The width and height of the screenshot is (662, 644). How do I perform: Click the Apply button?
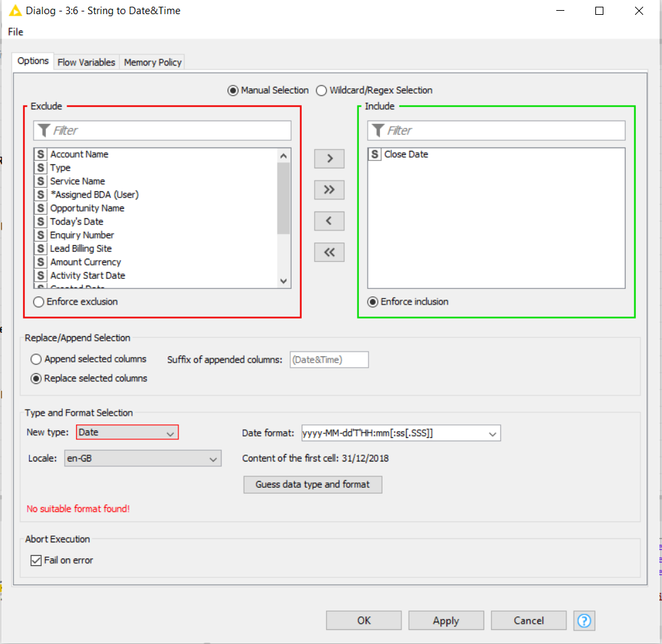coord(446,620)
